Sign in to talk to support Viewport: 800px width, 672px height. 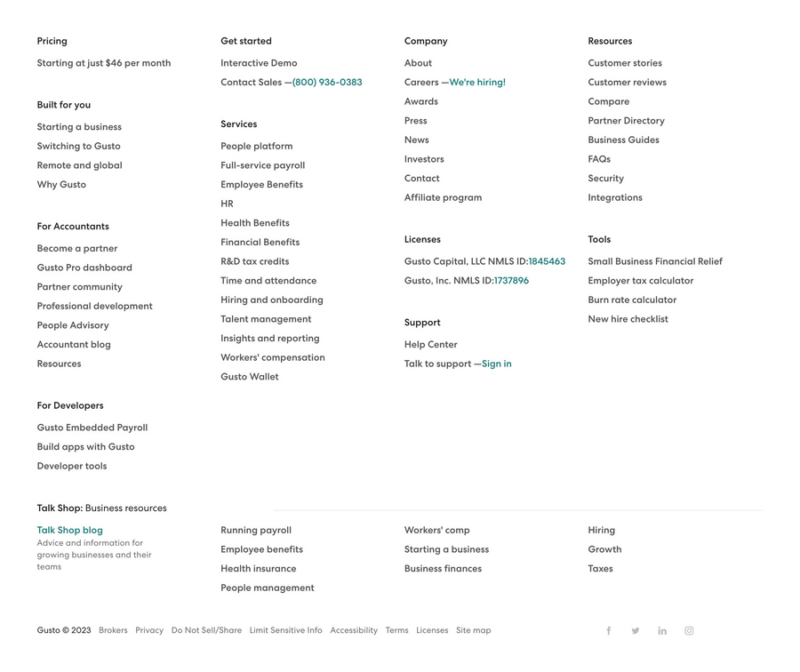[497, 364]
